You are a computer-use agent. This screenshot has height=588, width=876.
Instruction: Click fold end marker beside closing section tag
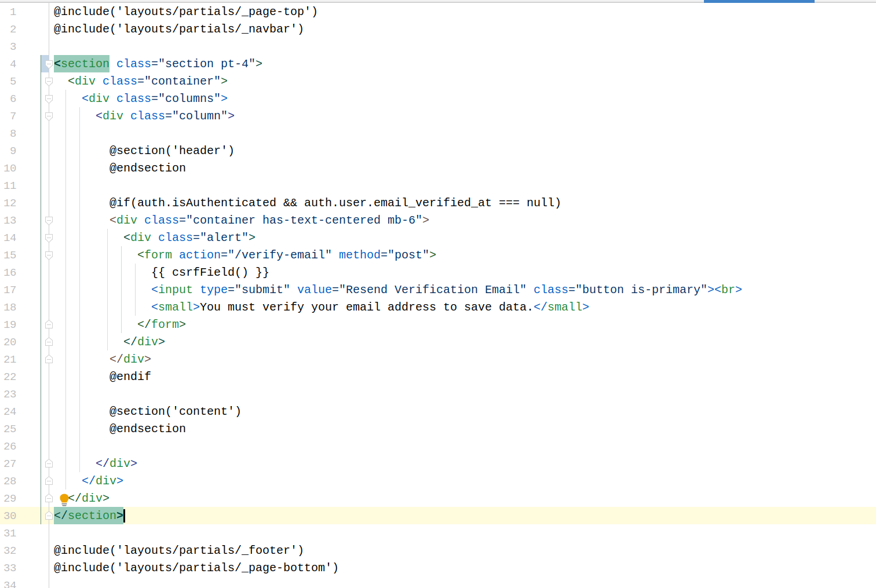[49, 516]
